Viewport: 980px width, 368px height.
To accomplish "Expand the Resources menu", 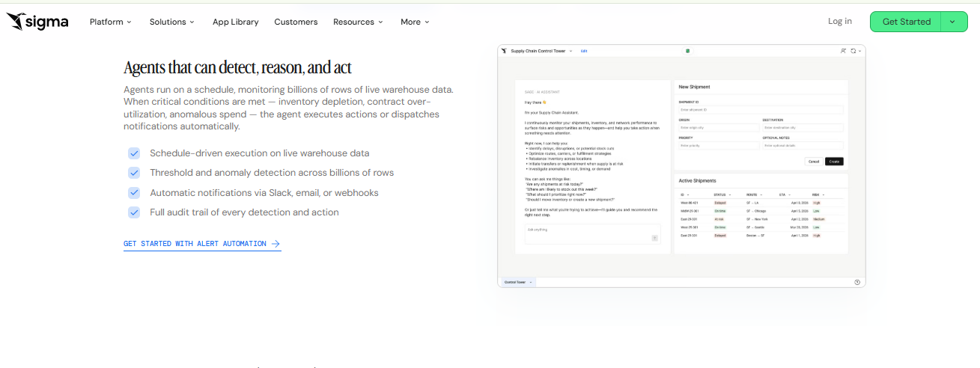I will point(358,22).
